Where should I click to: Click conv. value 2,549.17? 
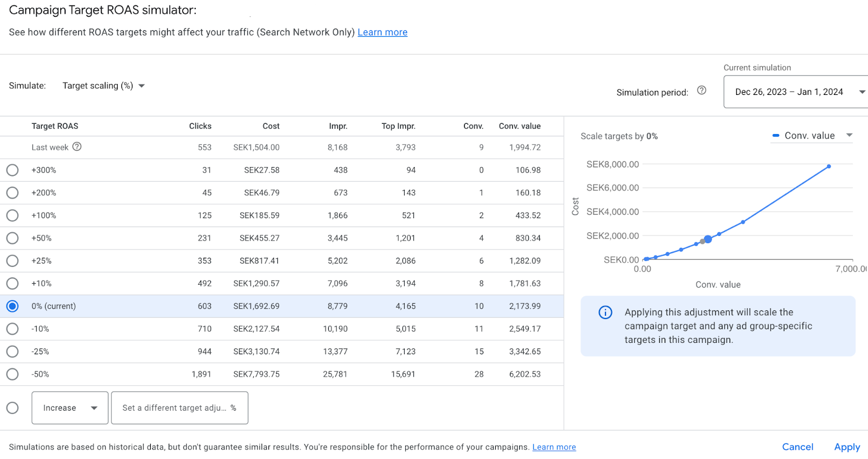tap(525, 329)
